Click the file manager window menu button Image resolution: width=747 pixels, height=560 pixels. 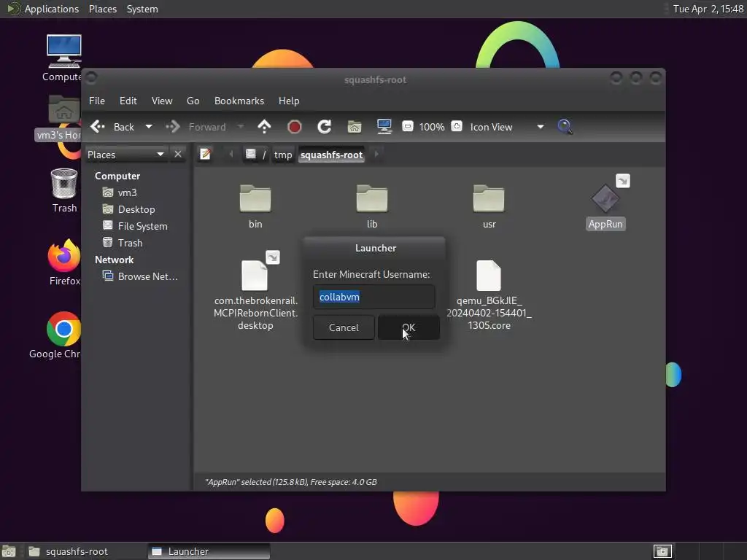(91, 77)
